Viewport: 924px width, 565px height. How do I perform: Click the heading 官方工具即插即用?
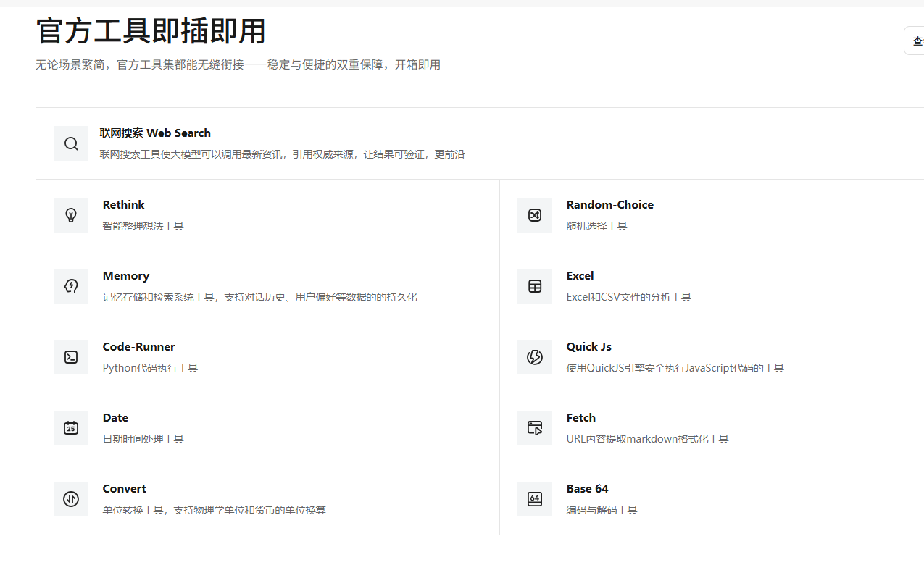tap(151, 31)
